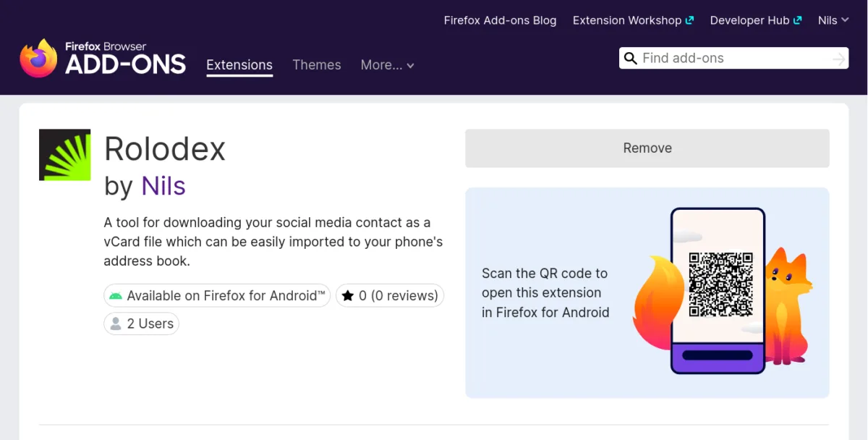Image resolution: width=868 pixels, height=440 pixels.
Task: Switch to the Themes tab
Action: click(x=317, y=65)
